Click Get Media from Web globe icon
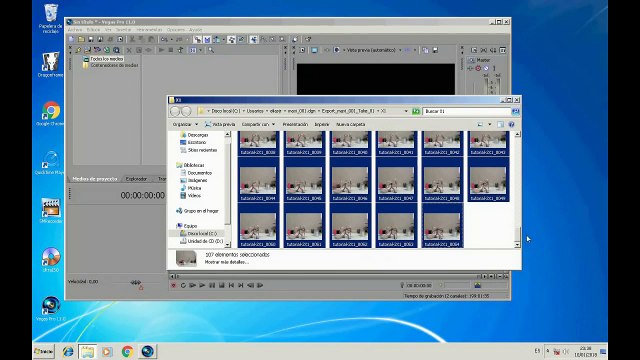Viewport: 640px width, 360px height. (x=107, y=50)
